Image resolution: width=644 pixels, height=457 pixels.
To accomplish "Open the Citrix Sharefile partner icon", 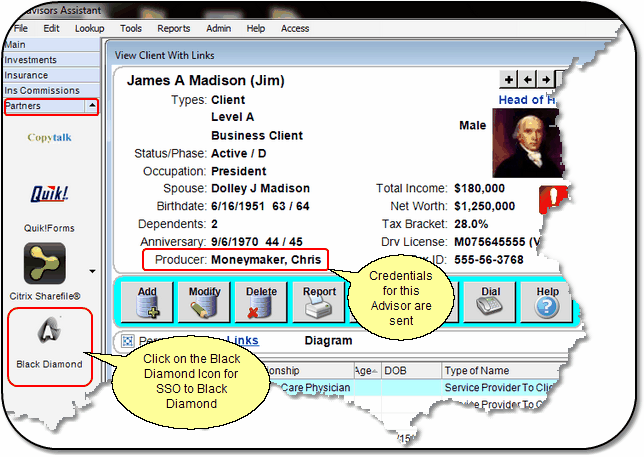I will click(x=44, y=263).
